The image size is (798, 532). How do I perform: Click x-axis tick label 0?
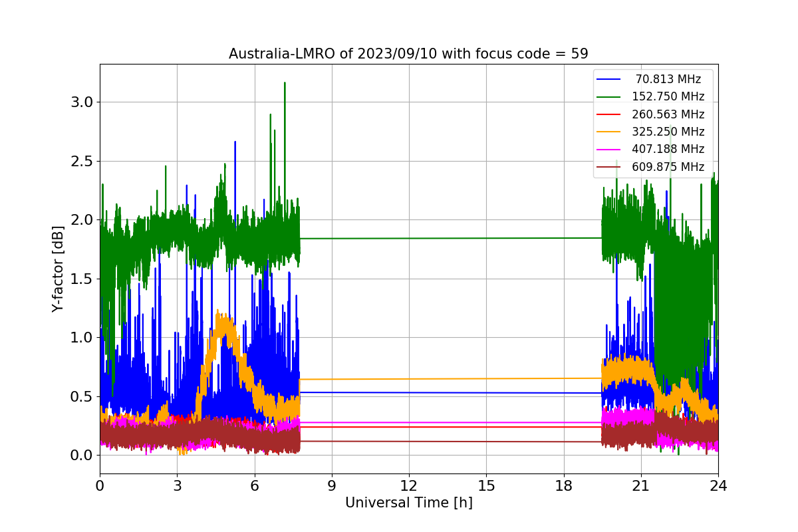[x=100, y=485]
